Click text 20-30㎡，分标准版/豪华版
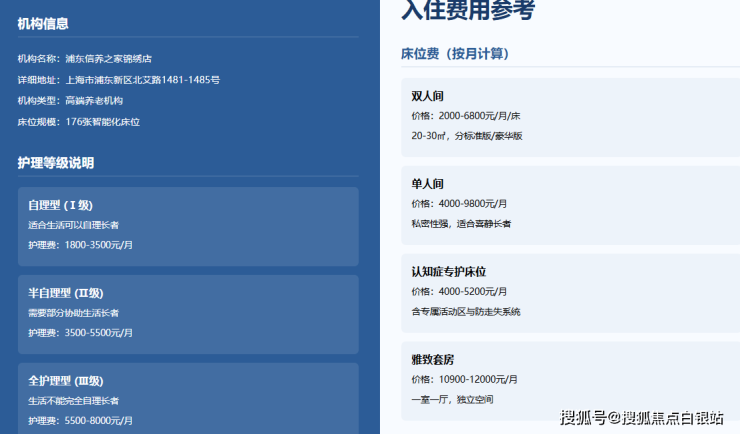This screenshot has width=740, height=434. 467,136
